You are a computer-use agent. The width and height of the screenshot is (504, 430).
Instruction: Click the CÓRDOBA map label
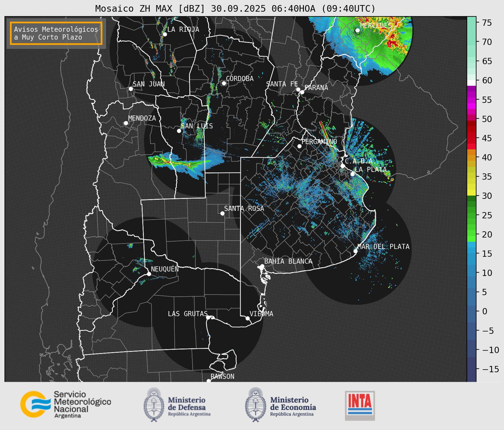pos(240,79)
